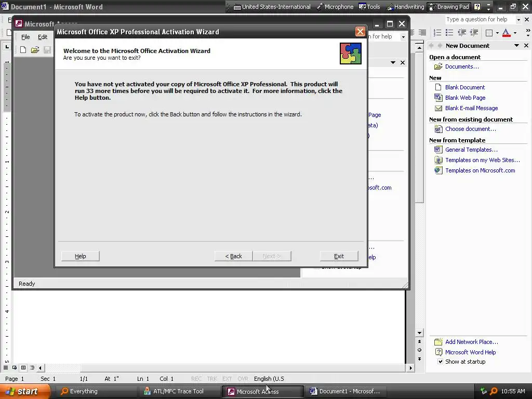Viewport: 532px width, 399px height.
Task: Click the Start button
Action: [24, 391]
